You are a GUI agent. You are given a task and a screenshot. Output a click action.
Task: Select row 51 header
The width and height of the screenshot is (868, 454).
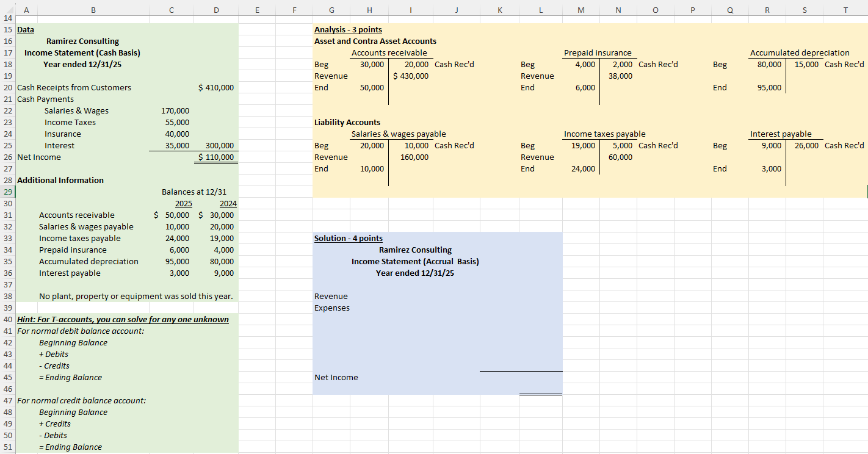pyautogui.click(x=8, y=447)
